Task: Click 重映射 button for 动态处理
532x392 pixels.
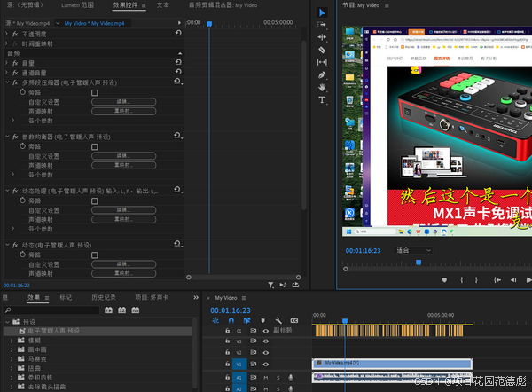Action: (124, 219)
